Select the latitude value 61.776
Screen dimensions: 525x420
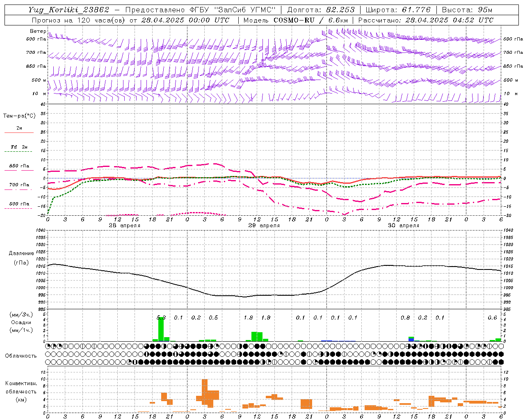[416, 10]
